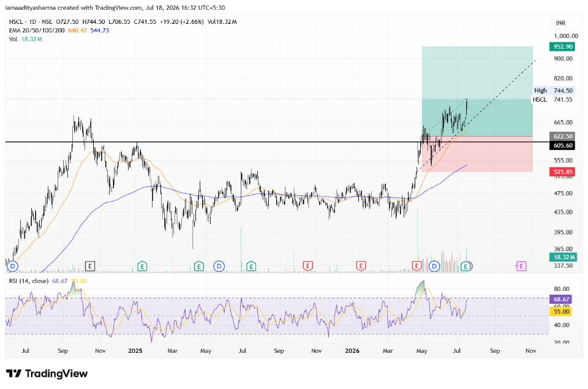Select the EMA 20/50/100/200 indicator legend

pyautogui.click(x=37, y=31)
